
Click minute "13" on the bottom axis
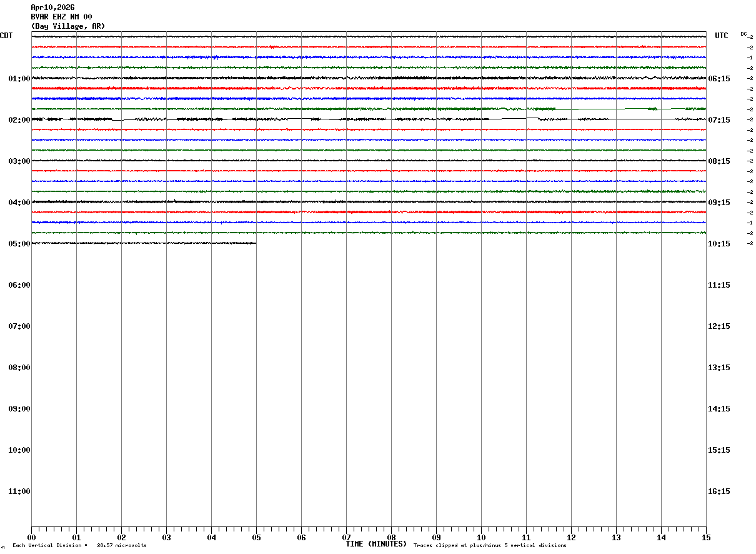click(616, 538)
